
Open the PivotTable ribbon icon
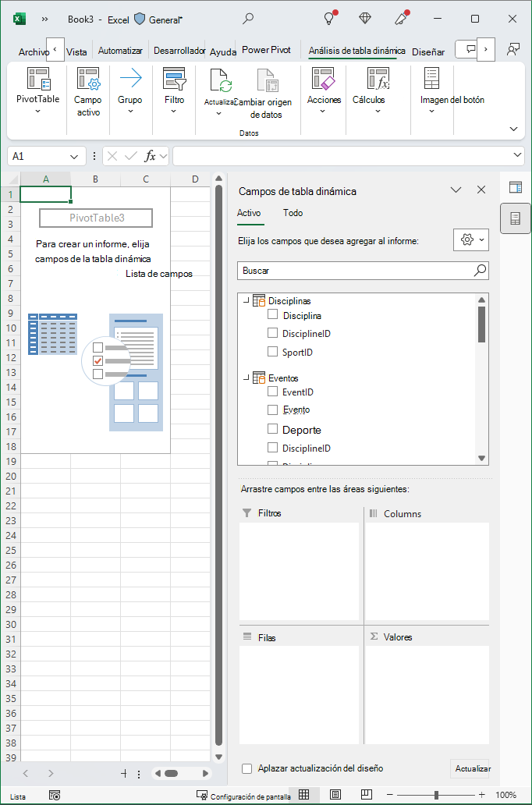[x=38, y=80]
